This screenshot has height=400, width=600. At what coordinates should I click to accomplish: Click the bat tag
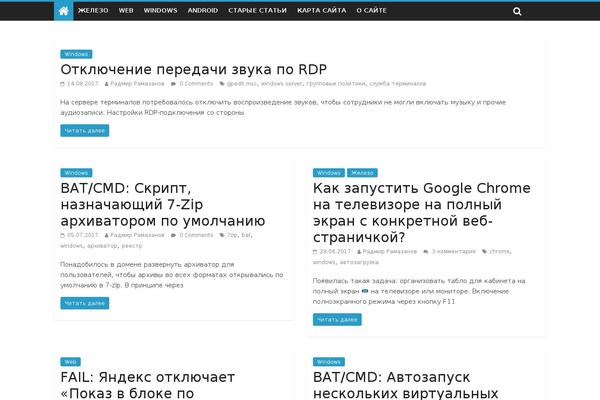point(246,235)
